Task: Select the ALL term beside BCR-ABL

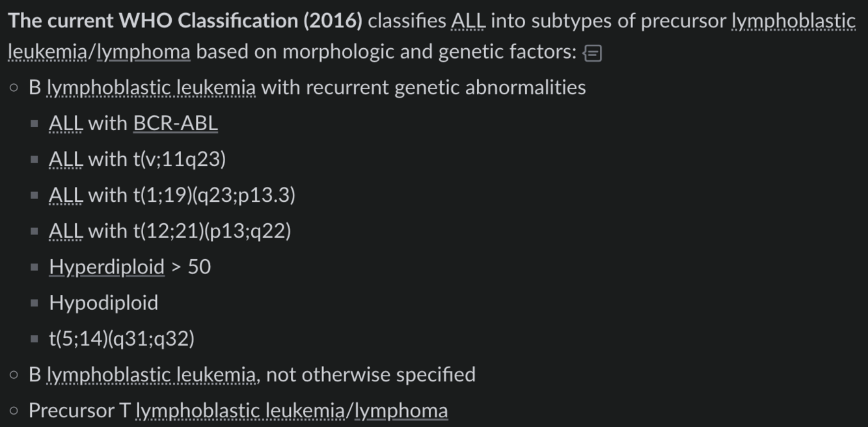Action: click(x=65, y=123)
